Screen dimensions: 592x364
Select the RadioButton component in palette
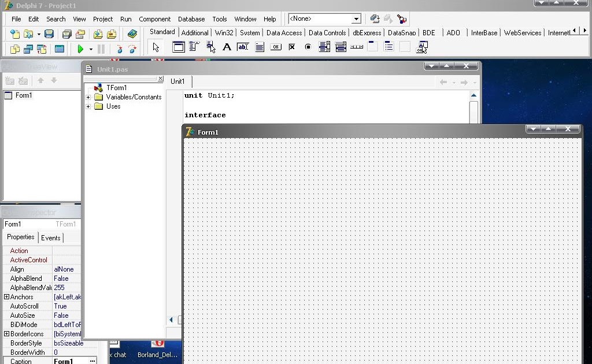308,47
